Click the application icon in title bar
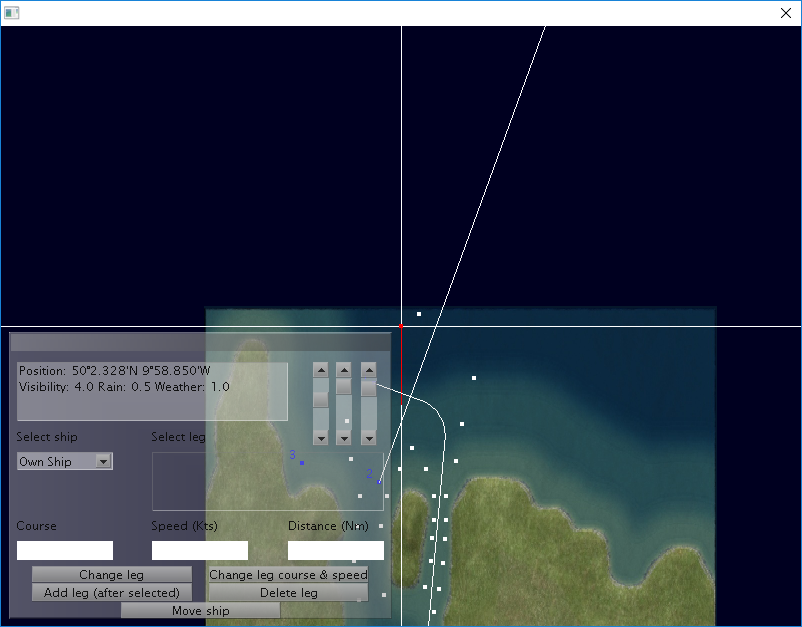The width and height of the screenshot is (802, 627). coord(12,13)
